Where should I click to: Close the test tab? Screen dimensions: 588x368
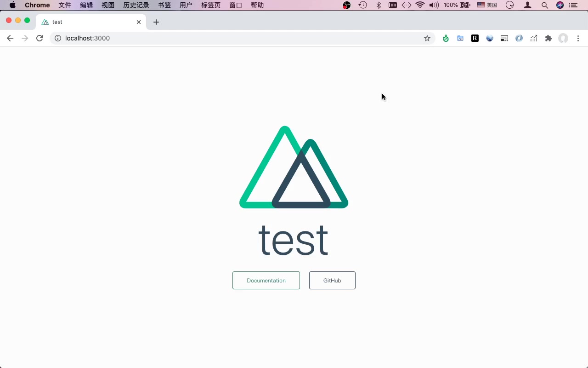tap(139, 22)
